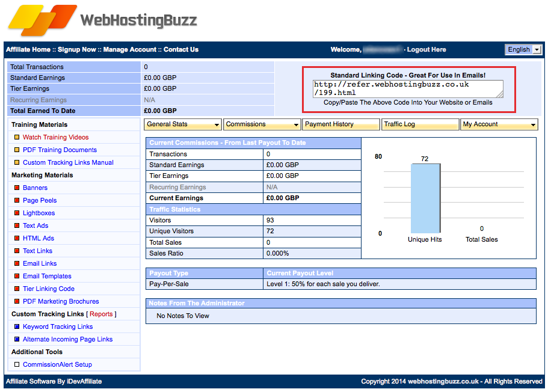This screenshot has height=392, width=548.
Task: Open the PDF Marketing Brochures link
Action: 61,301
